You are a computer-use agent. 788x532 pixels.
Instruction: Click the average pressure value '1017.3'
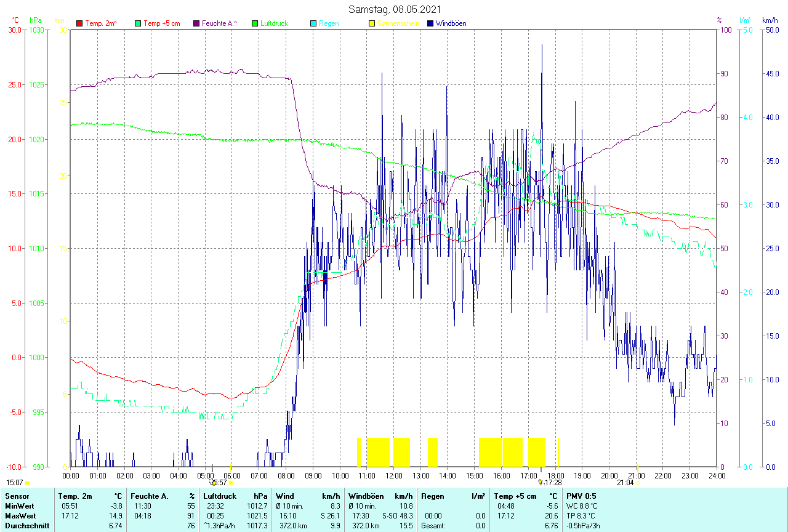tap(257, 525)
